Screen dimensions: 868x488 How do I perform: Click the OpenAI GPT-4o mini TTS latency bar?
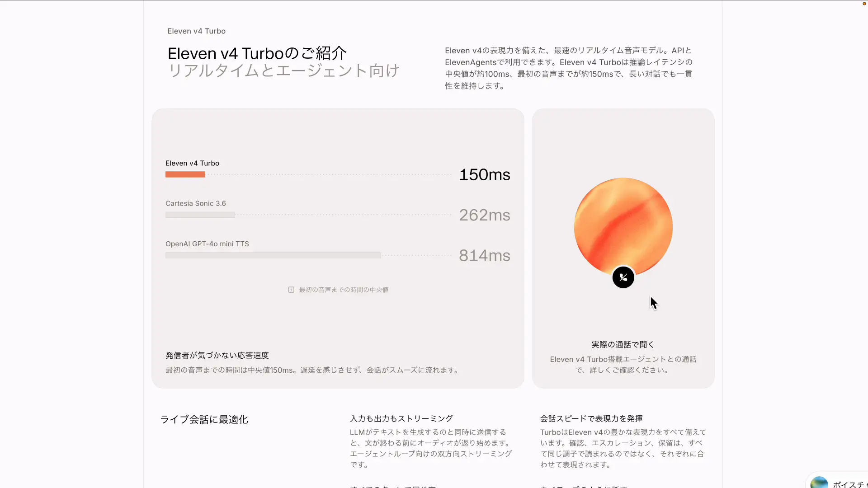273,255
